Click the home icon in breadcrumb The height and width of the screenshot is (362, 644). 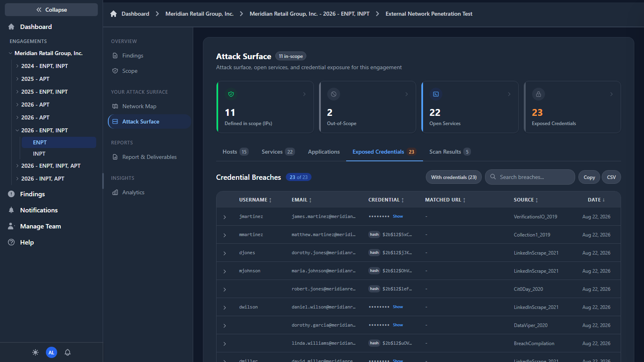(114, 14)
